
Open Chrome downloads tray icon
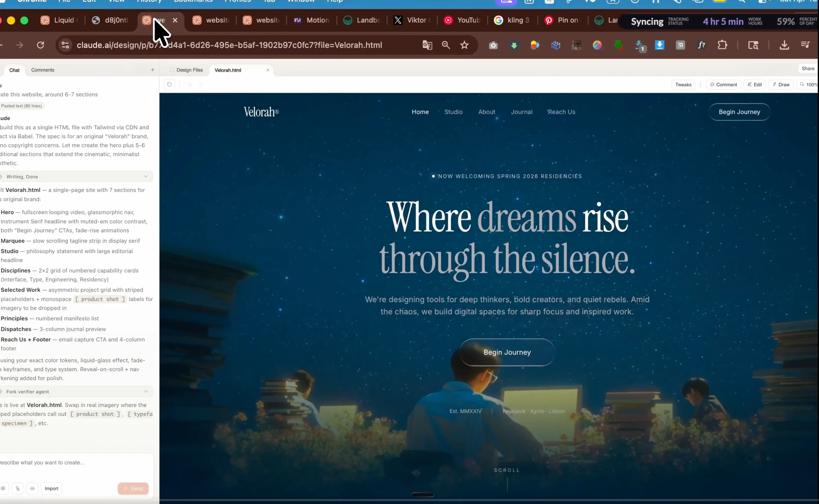pos(784,45)
